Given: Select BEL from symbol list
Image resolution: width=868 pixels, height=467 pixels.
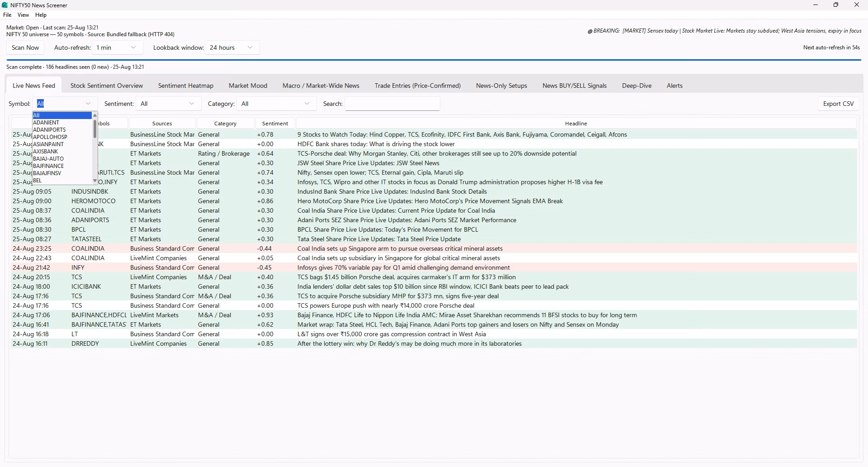Looking at the screenshot, I should tap(62, 181).
